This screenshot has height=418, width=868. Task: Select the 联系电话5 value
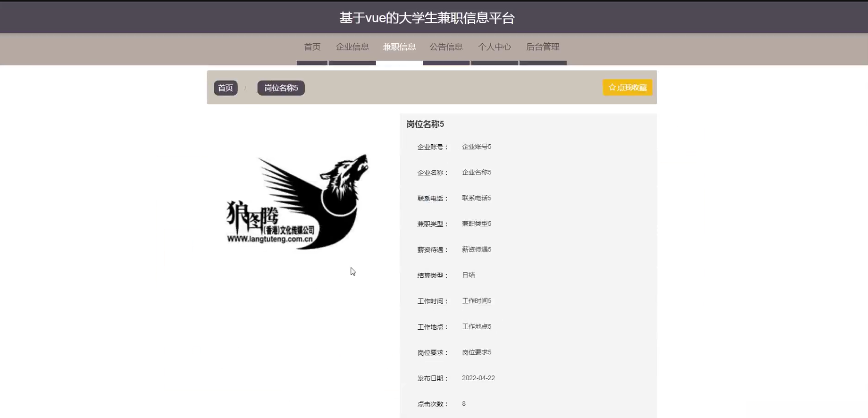(x=476, y=198)
